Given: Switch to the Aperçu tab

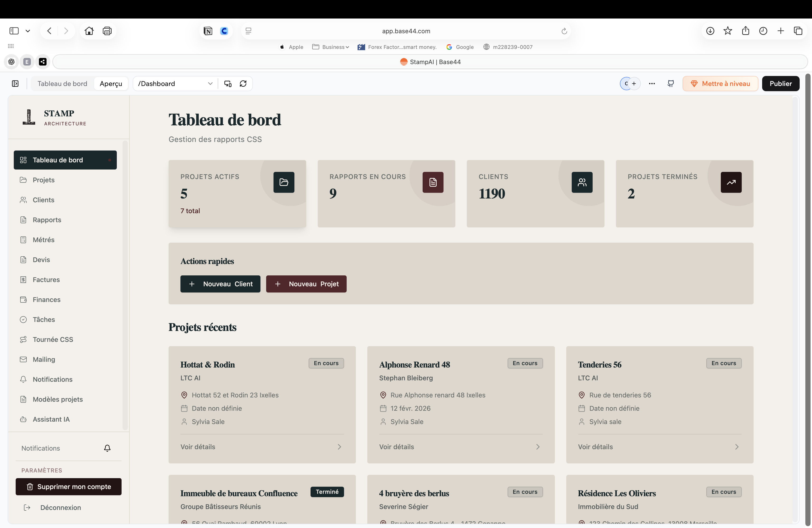Looking at the screenshot, I should click(111, 84).
